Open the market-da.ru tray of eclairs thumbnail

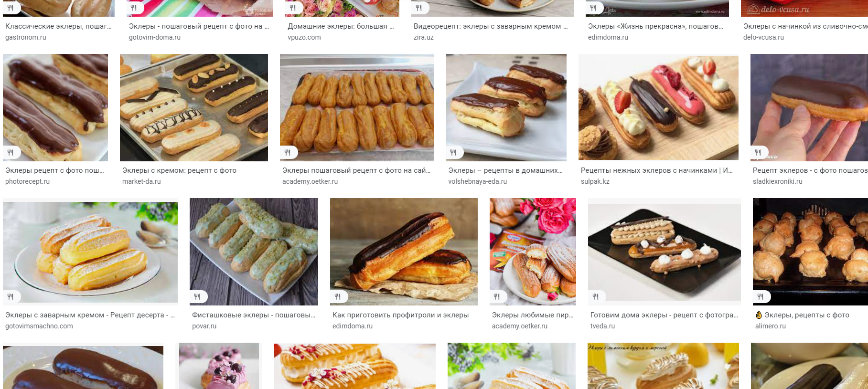click(x=194, y=107)
